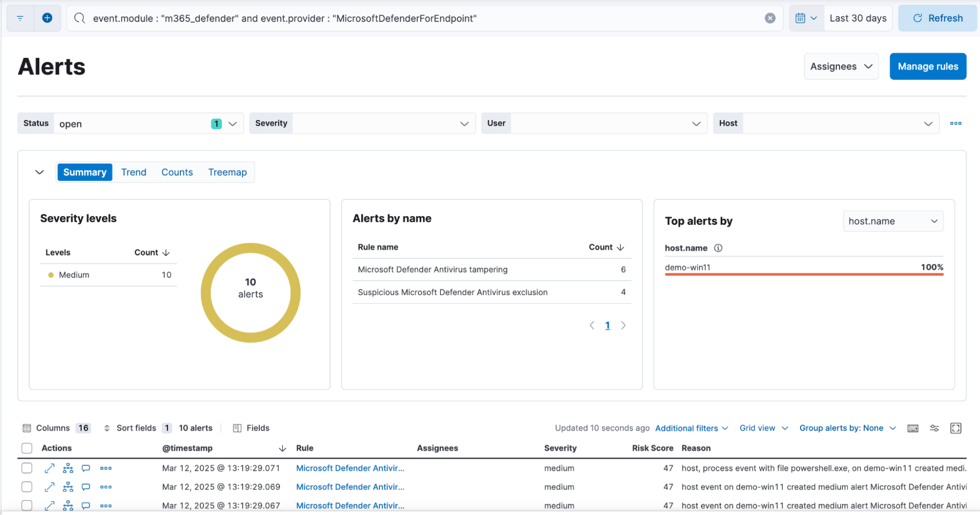Click the Risk Score column header
Image resolution: width=980 pixels, height=515 pixels.
[652, 448]
